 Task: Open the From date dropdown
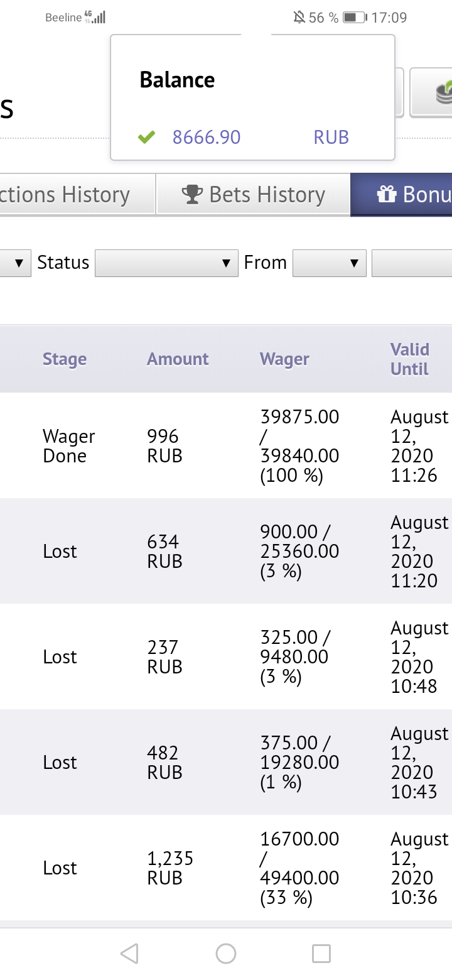[x=329, y=263]
